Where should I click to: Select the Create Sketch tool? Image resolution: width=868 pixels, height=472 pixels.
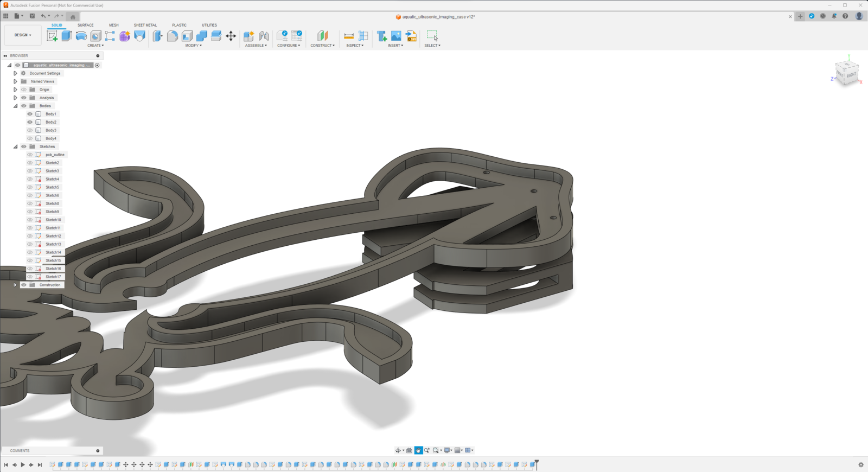[52, 36]
